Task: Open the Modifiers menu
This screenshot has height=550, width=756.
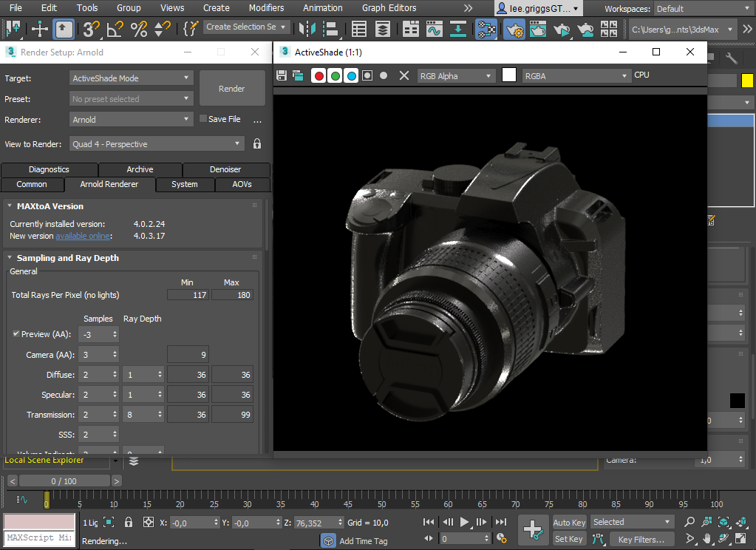Action: (266, 8)
